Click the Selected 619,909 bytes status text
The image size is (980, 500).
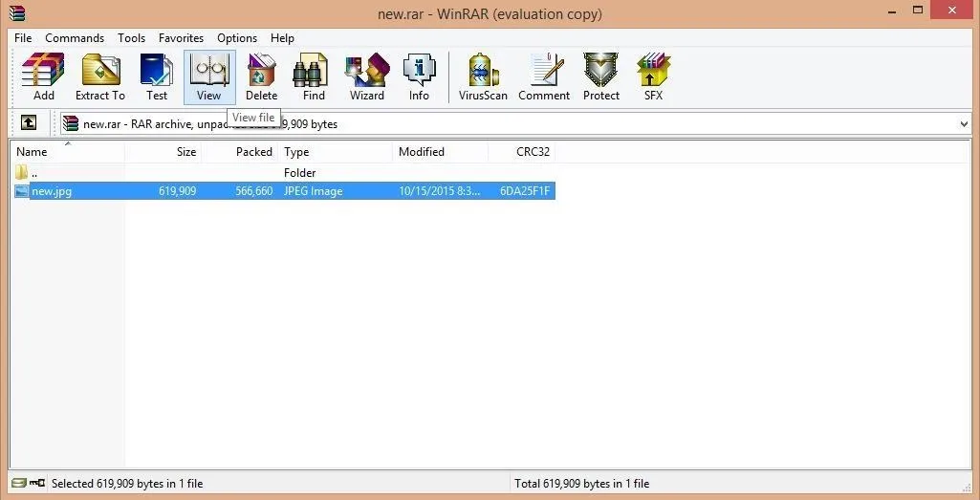127,483
